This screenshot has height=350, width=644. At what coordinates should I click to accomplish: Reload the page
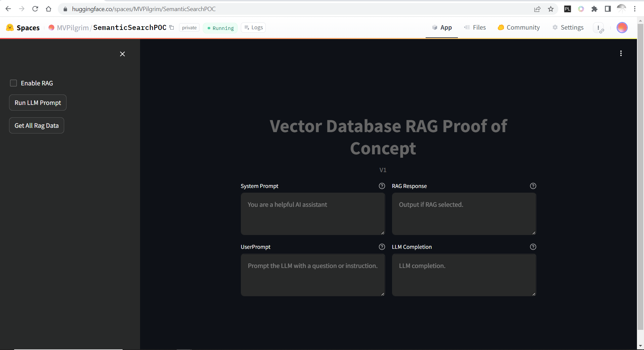(x=35, y=9)
